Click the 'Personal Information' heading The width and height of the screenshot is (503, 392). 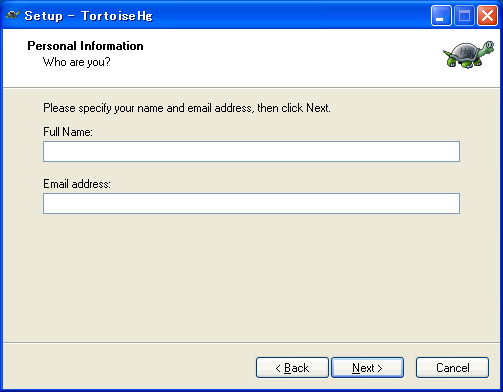85,46
